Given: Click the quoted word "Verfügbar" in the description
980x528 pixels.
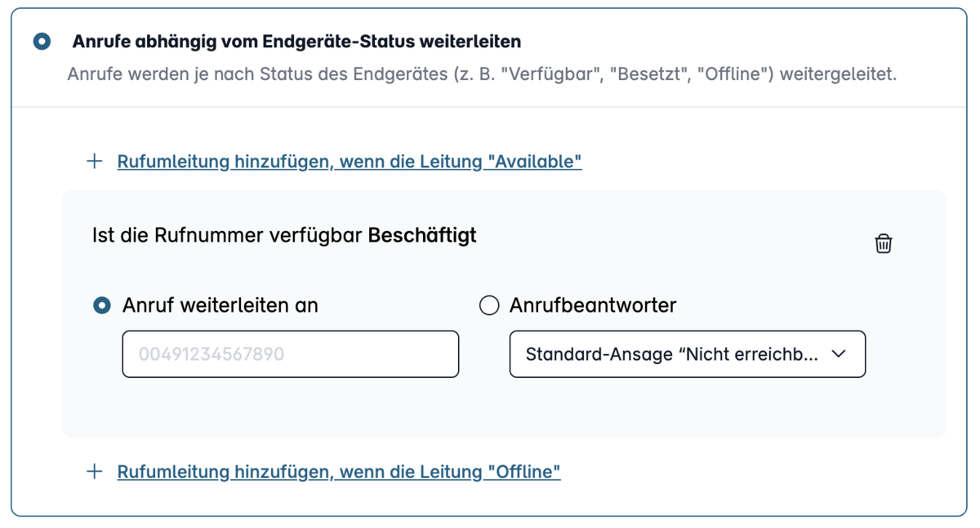Looking at the screenshot, I should pos(552,74).
